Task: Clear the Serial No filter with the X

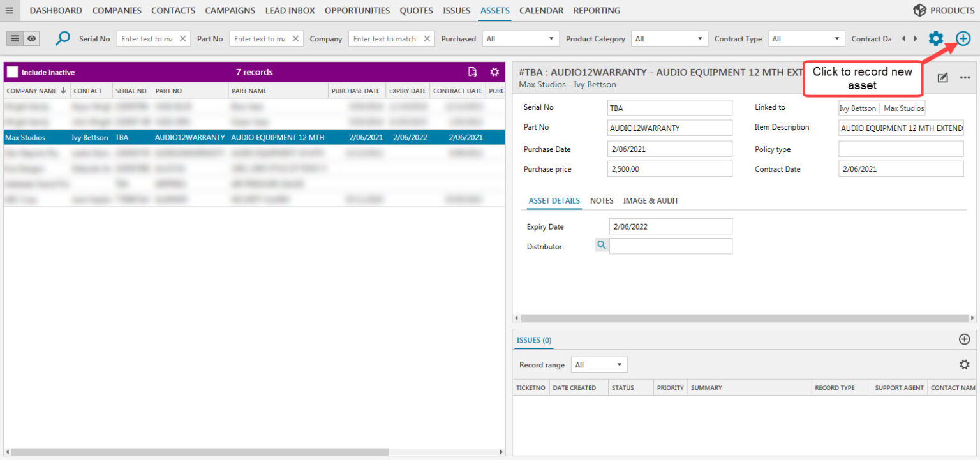Action: coord(184,38)
